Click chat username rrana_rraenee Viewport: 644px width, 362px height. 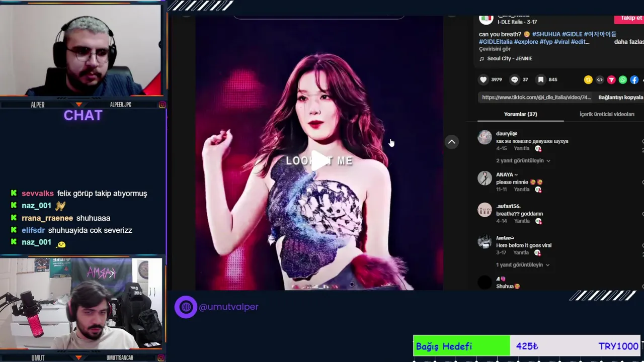tap(47, 218)
